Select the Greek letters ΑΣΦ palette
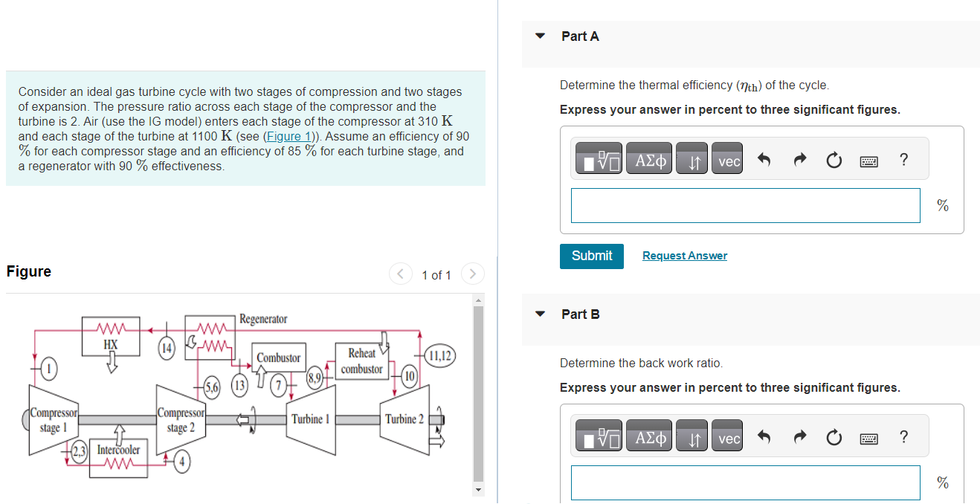Screen dimensions: 980x504 tap(648, 158)
